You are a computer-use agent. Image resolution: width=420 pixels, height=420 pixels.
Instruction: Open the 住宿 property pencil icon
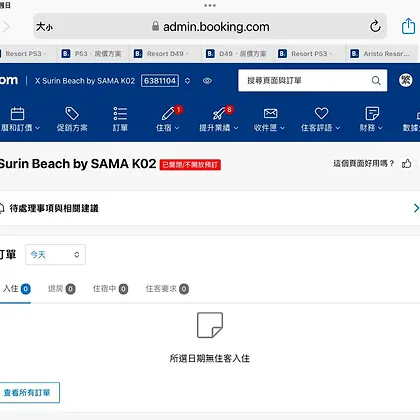pyautogui.click(x=169, y=114)
